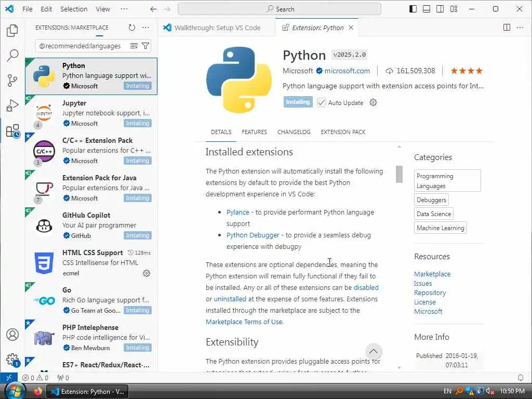Open the Issues resource link
Viewport: 532px width, 399px height.
pyautogui.click(x=423, y=283)
